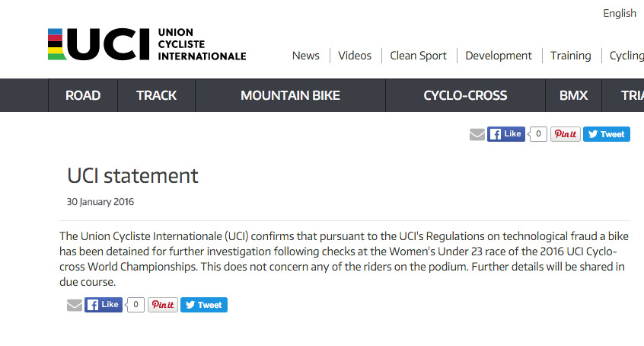
Task: Select the TRACK discipline tab
Action: [x=156, y=95]
